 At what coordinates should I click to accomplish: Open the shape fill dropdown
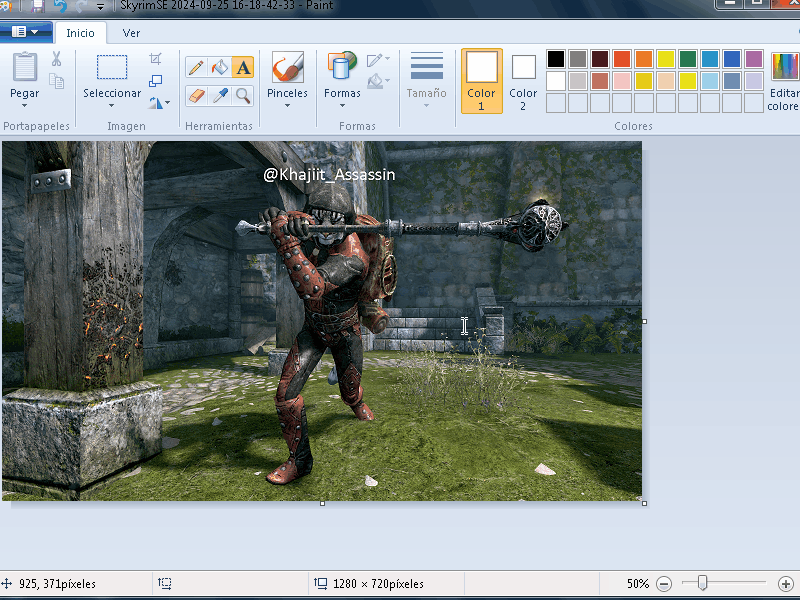point(378,81)
